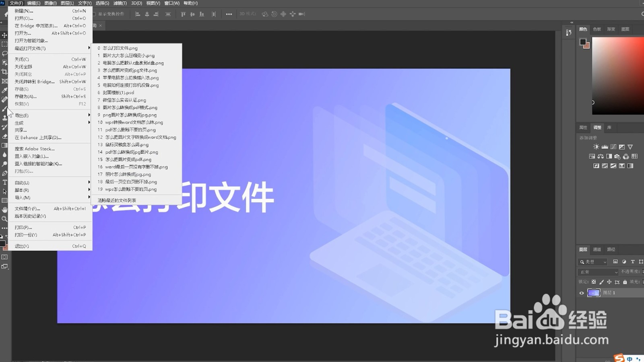This screenshot has width=644, height=362.
Task: Expand the 自动(U) submenu
Action: click(50, 183)
